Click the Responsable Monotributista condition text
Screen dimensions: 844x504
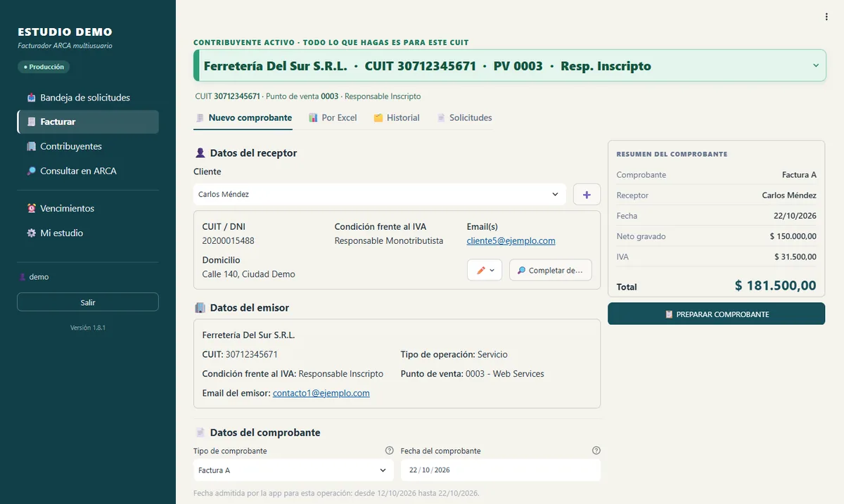389,240
